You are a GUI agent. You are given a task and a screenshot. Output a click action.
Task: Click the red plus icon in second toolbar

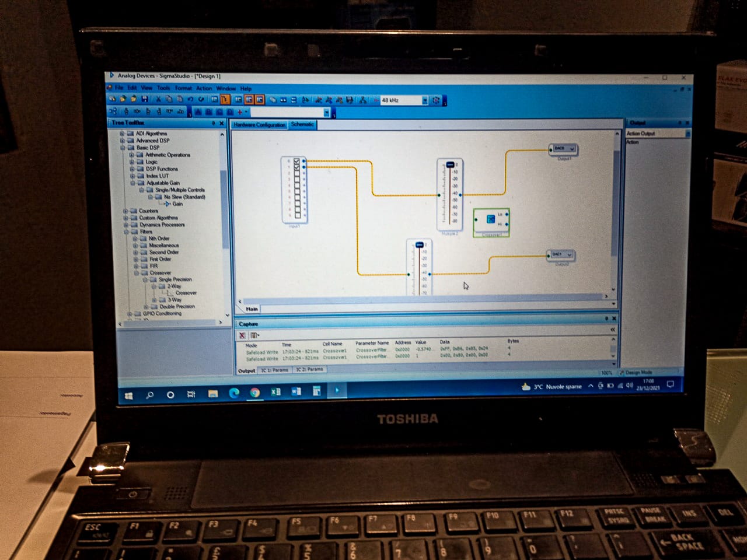240,111
